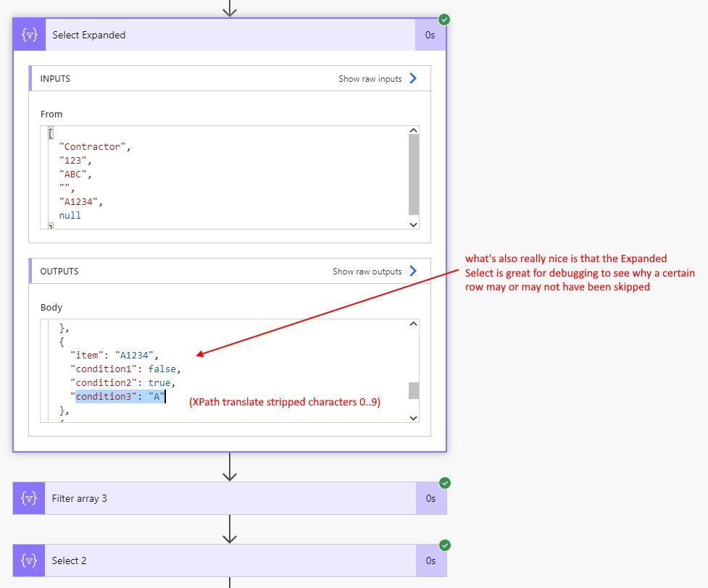
Task: Click the Select Expanded action icon
Action: click(x=30, y=35)
